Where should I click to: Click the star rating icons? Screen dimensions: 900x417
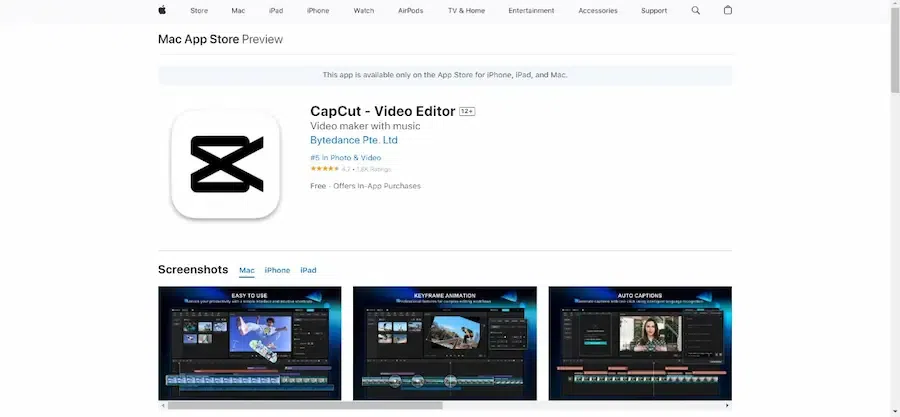coord(325,169)
